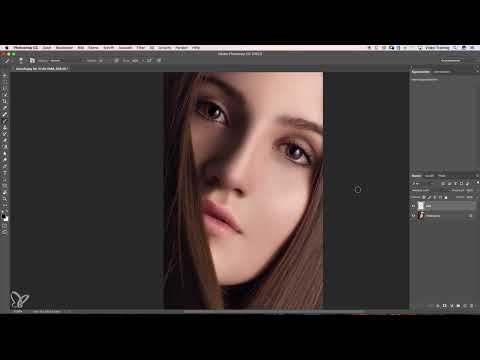This screenshot has width=480, height=360.
Task: Toggle the Brush panel button
Action: coord(32,61)
